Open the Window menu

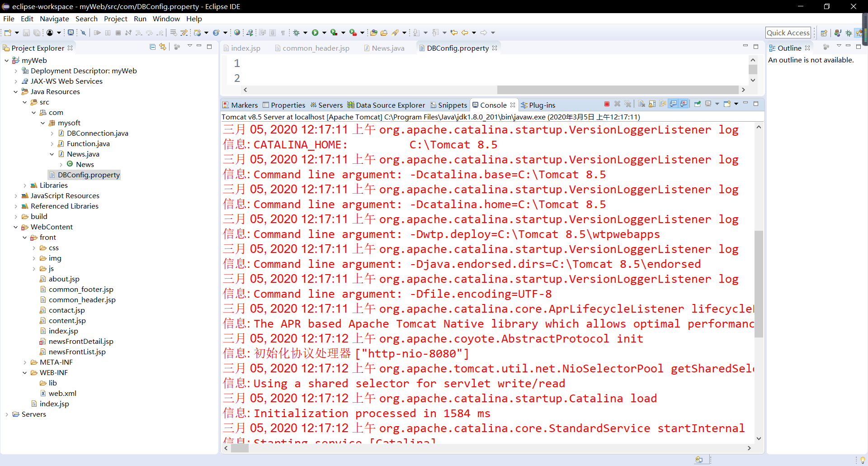click(166, 19)
